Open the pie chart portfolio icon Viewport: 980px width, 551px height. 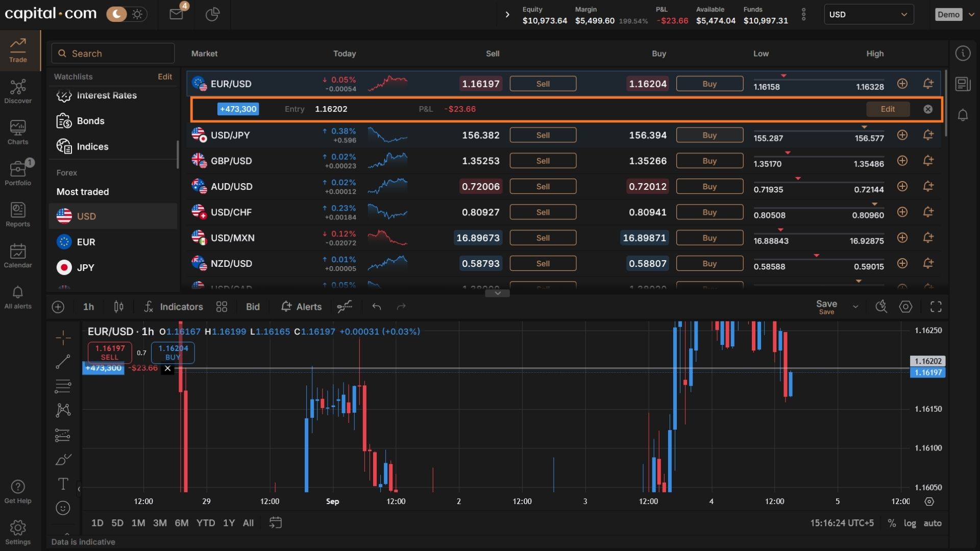[x=212, y=14]
